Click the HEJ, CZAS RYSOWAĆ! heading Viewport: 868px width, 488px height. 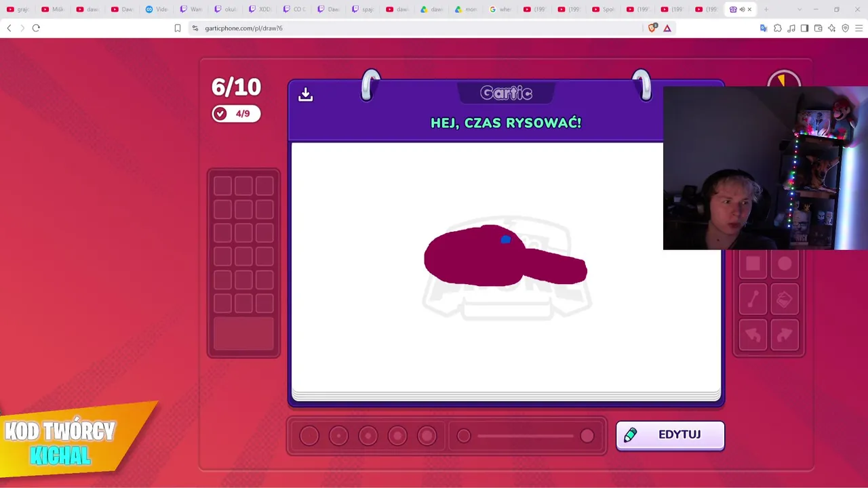(506, 123)
